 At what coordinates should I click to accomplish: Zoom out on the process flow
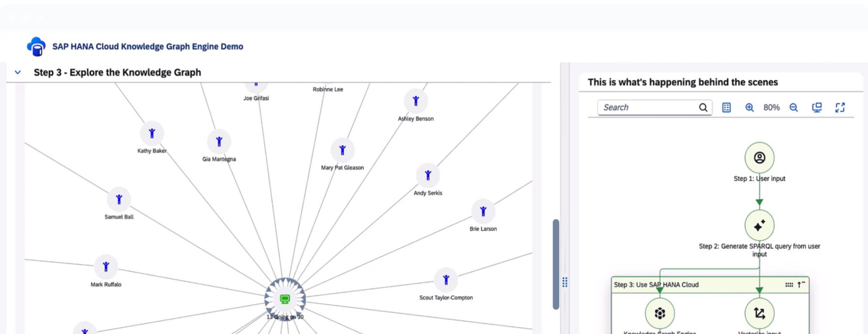pos(794,108)
